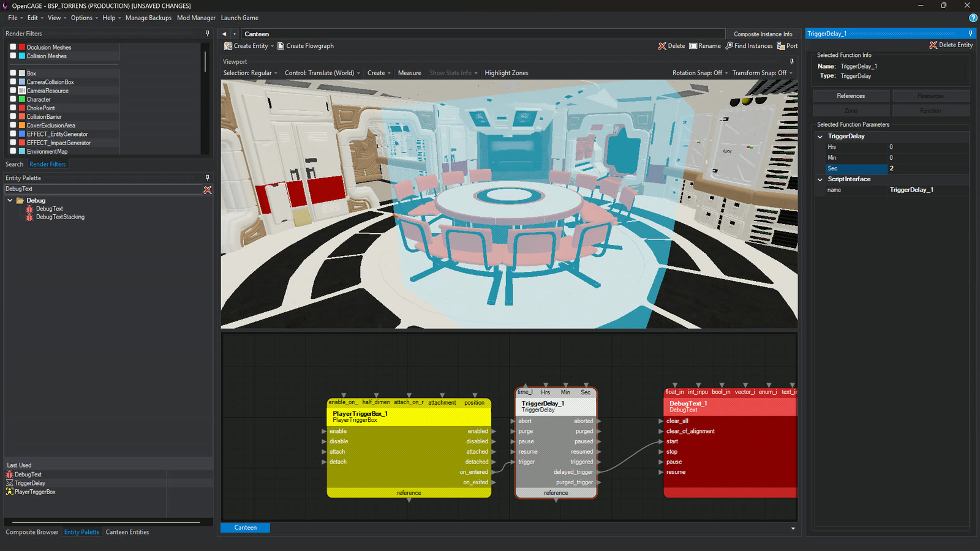This screenshot has height=551, width=980.
Task: Open Selection: Regular dropdown
Action: (250, 73)
